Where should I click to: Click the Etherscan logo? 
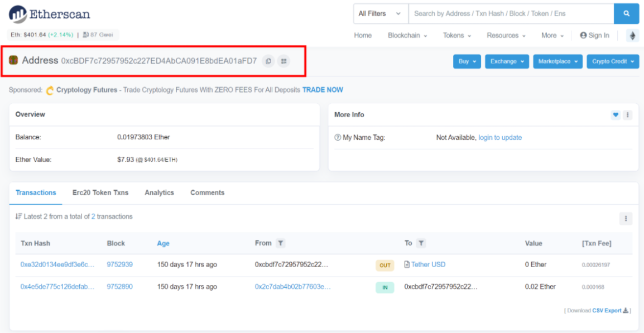[x=49, y=15]
